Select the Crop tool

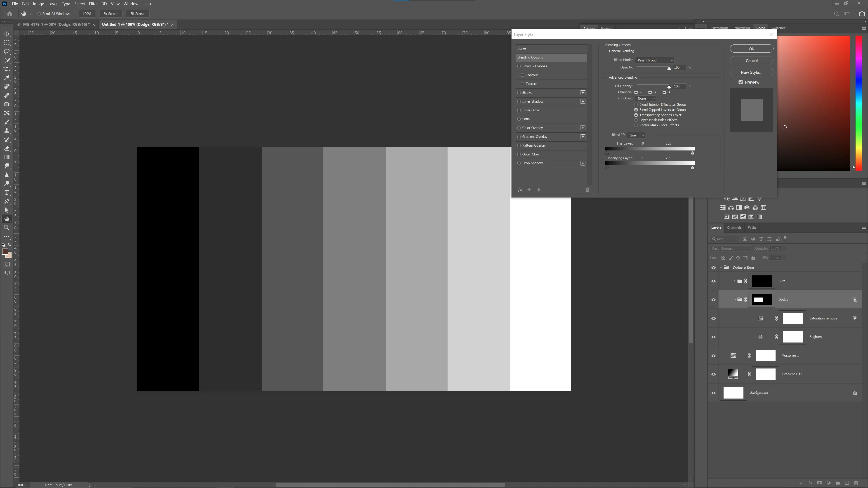click(x=7, y=69)
